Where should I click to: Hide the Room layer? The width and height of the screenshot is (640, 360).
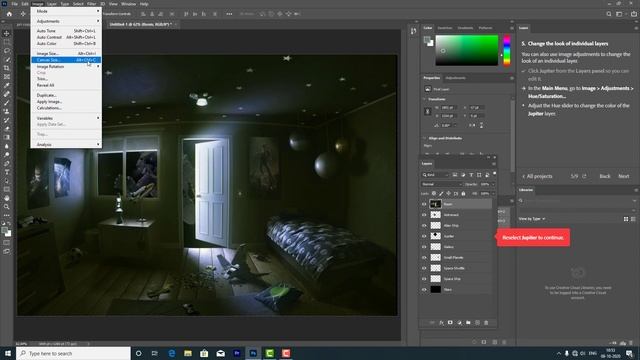pyautogui.click(x=424, y=204)
